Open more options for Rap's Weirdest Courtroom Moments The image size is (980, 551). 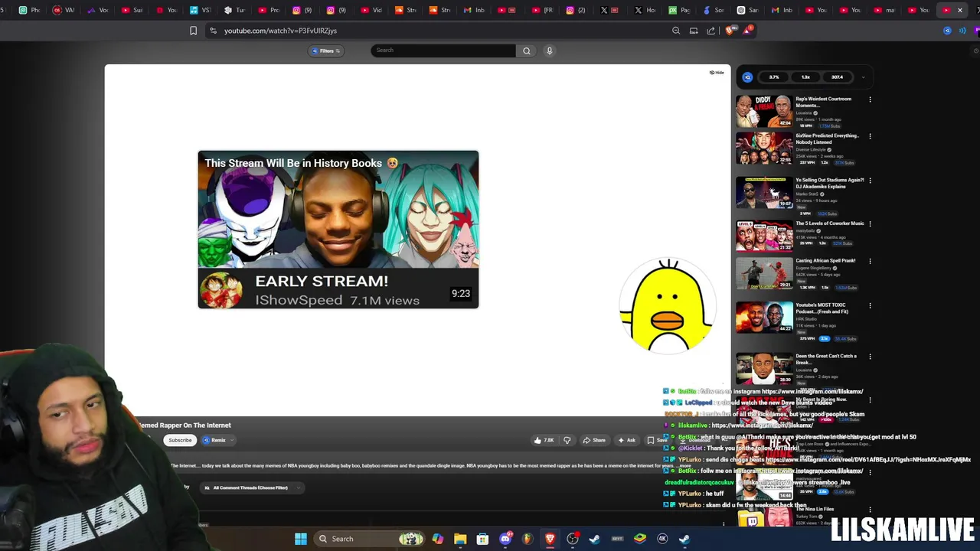(870, 99)
